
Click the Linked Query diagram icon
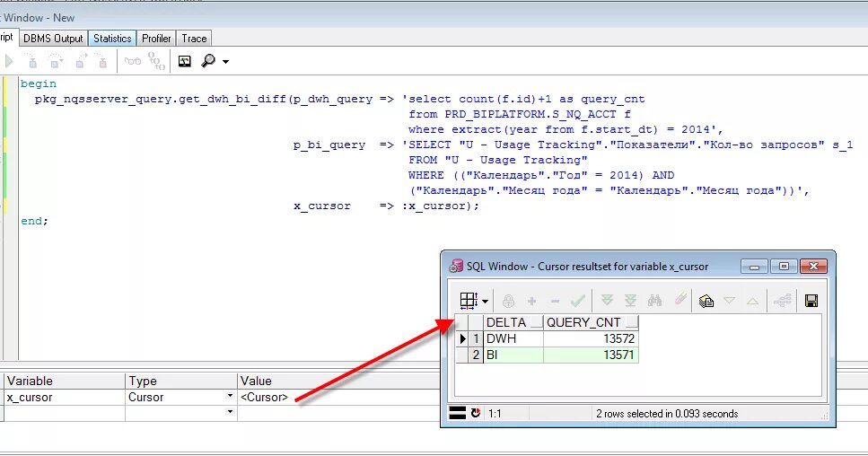click(x=782, y=301)
